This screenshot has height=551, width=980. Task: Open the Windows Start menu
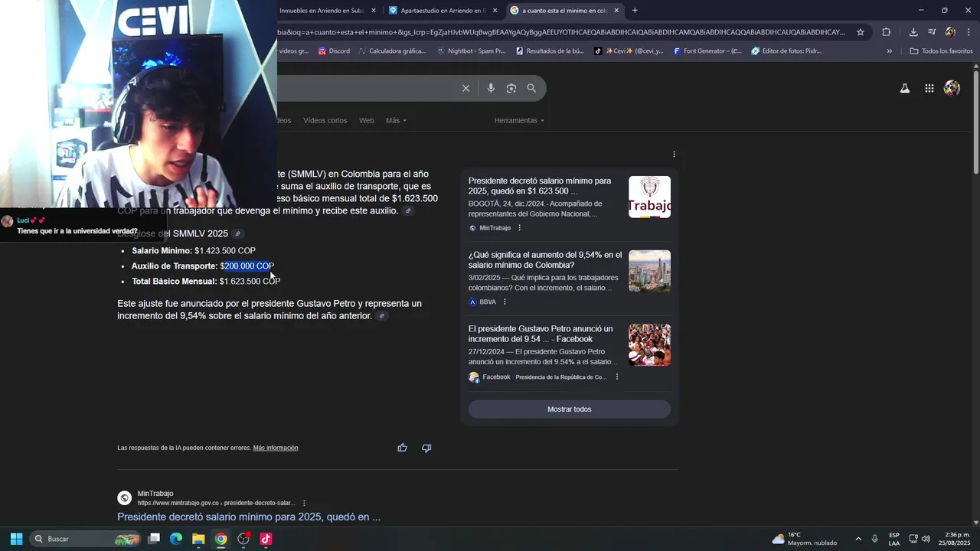click(x=16, y=539)
